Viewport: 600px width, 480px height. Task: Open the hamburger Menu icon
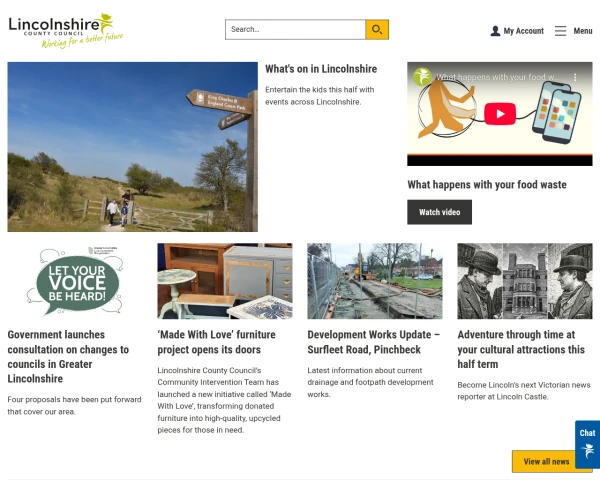pos(560,31)
